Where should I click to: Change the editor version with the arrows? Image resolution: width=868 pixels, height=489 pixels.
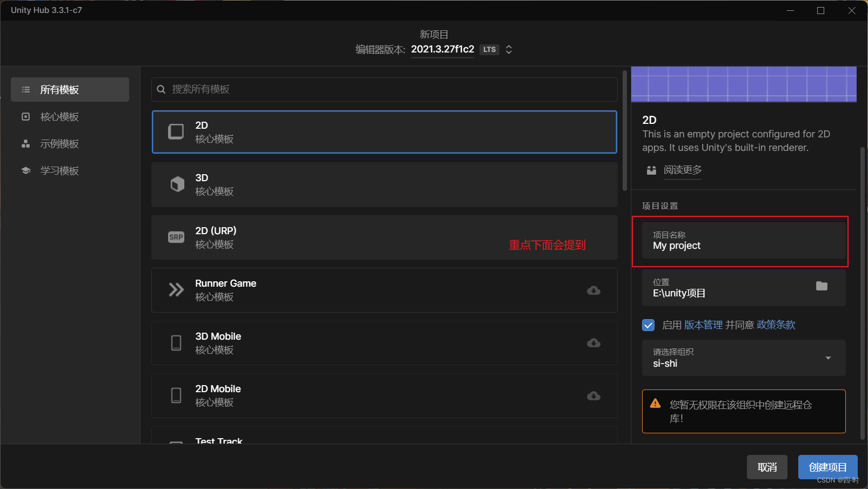(509, 49)
